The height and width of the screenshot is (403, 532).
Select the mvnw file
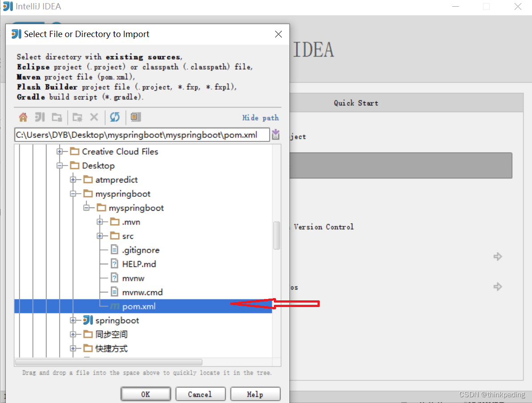pos(133,278)
